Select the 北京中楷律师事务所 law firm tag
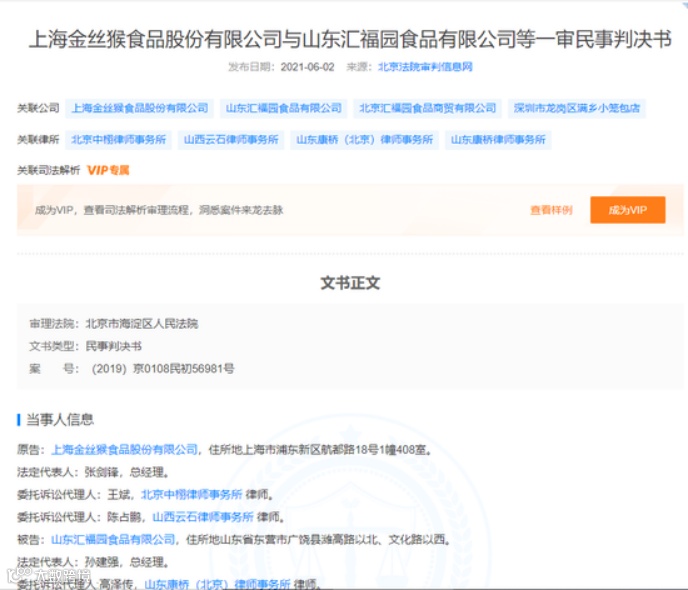Image resolution: width=688 pixels, height=590 pixels. click(118, 140)
